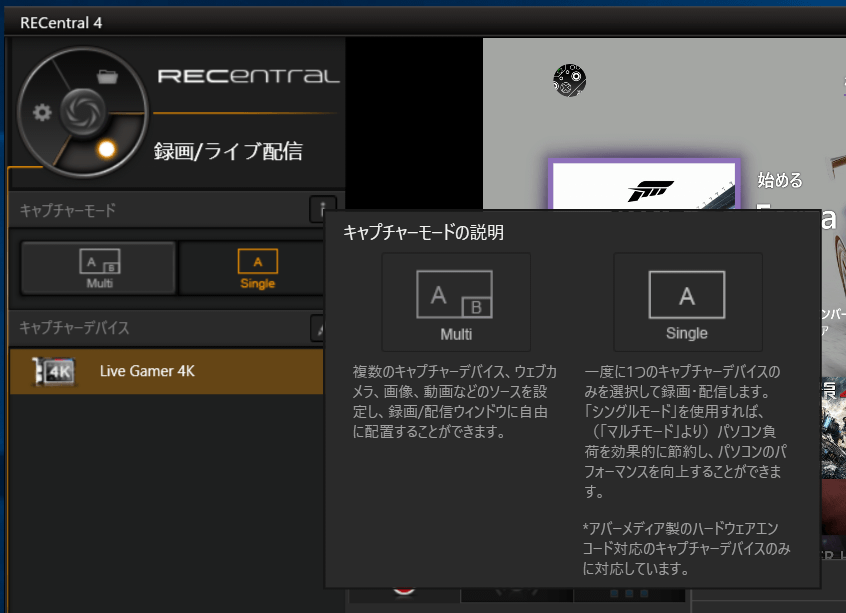
Task: Select Multi capture mode
Action: point(99,268)
